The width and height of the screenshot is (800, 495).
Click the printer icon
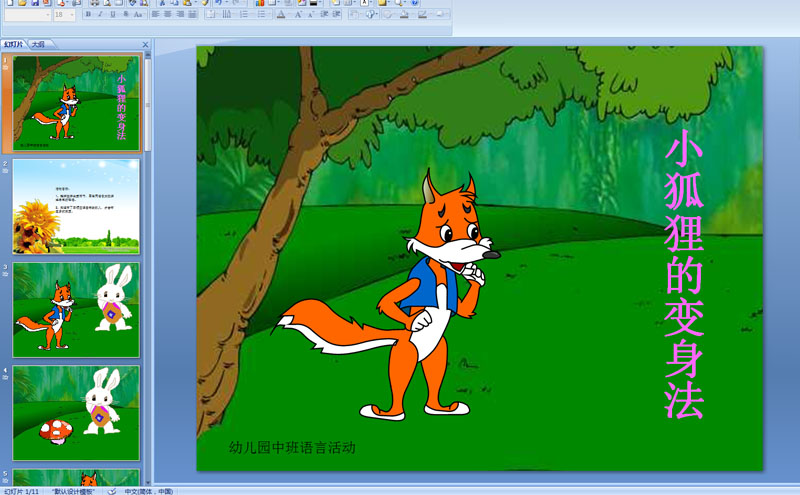[x=94, y=3]
